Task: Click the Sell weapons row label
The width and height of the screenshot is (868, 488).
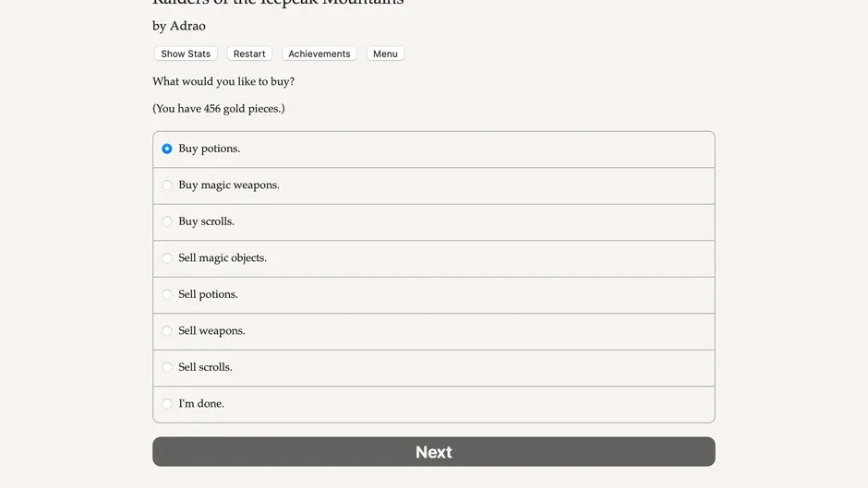Action: coord(211,331)
